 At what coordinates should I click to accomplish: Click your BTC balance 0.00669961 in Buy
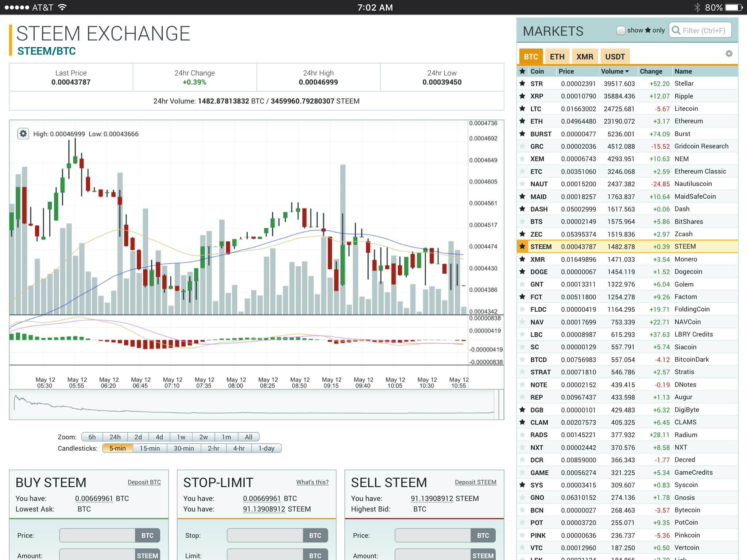(94, 498)
